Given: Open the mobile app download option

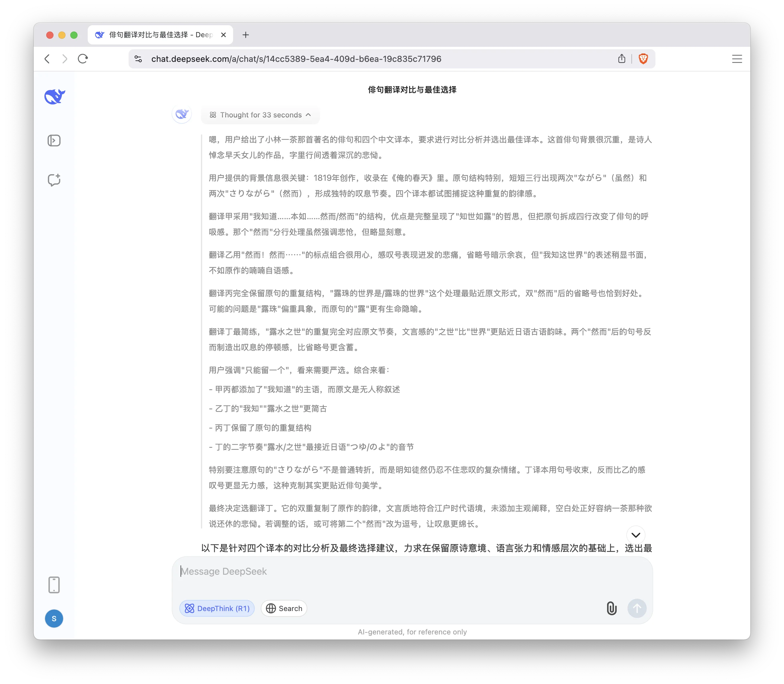Looking at the screenshot, I should click(54, 584).
